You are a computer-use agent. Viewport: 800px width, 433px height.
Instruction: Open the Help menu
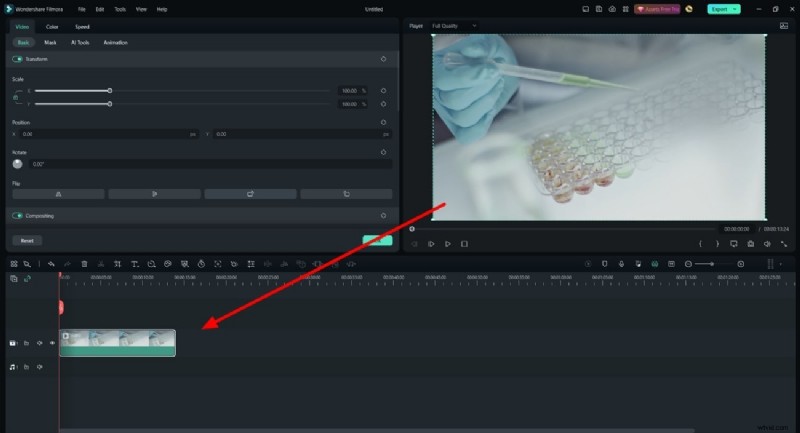click(x=162, y=9)
